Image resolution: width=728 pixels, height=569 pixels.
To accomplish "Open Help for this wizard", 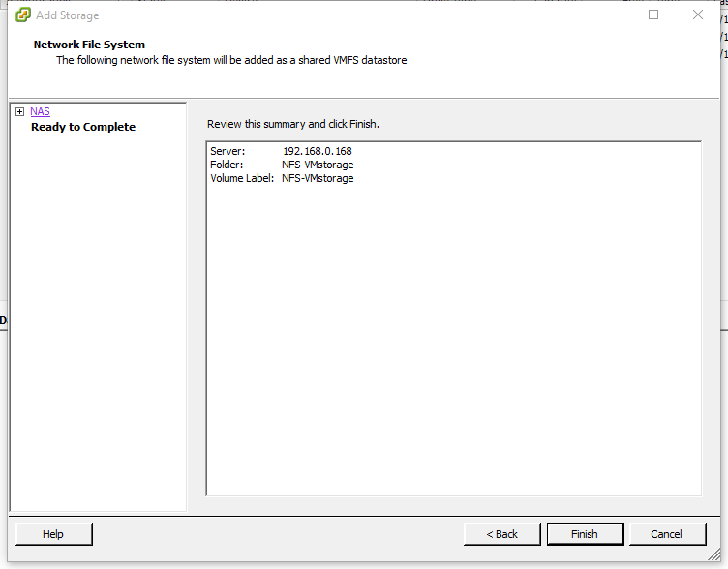I will pos(53,534).
